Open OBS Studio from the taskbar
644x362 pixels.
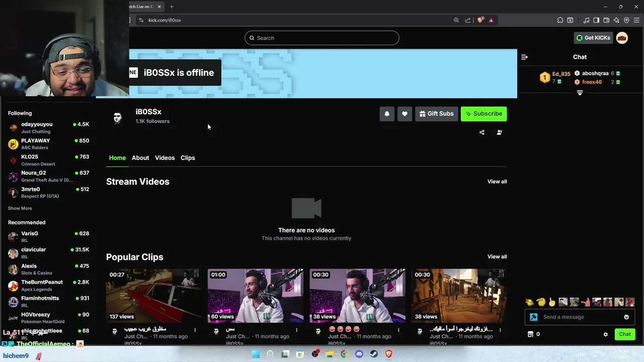point(315,354)
